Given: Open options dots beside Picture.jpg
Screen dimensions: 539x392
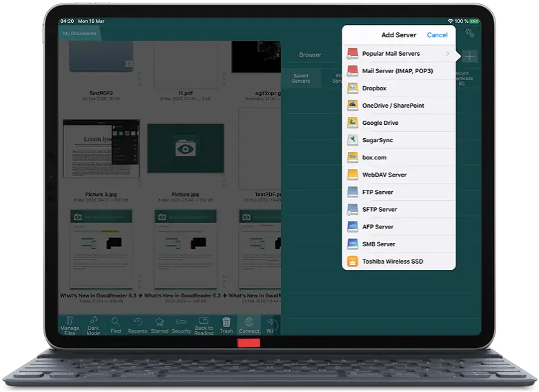Looking at the screenshot, I should click(224, 180).
